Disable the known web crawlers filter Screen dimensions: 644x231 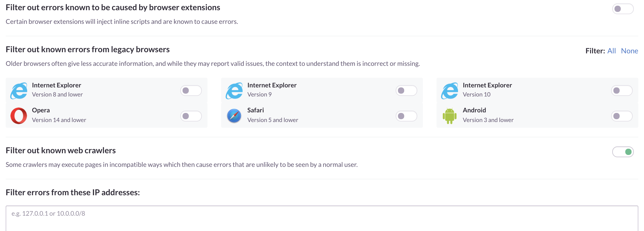point(623,152)
